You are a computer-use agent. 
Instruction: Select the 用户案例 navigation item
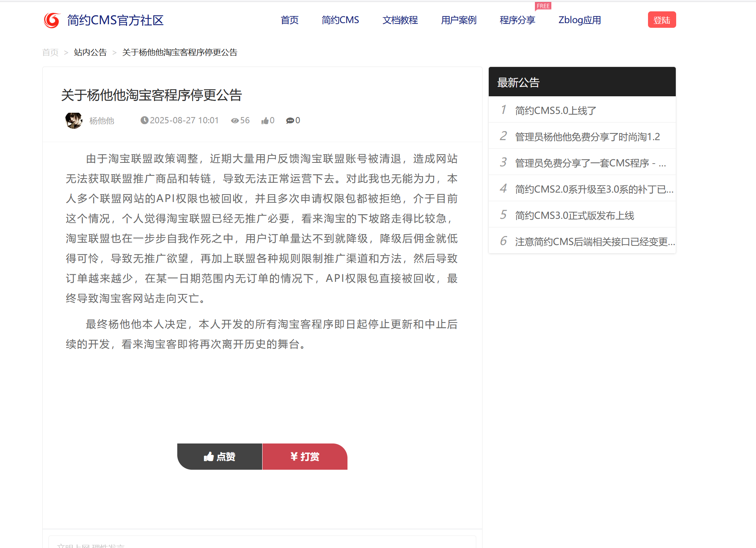[459, 20]
